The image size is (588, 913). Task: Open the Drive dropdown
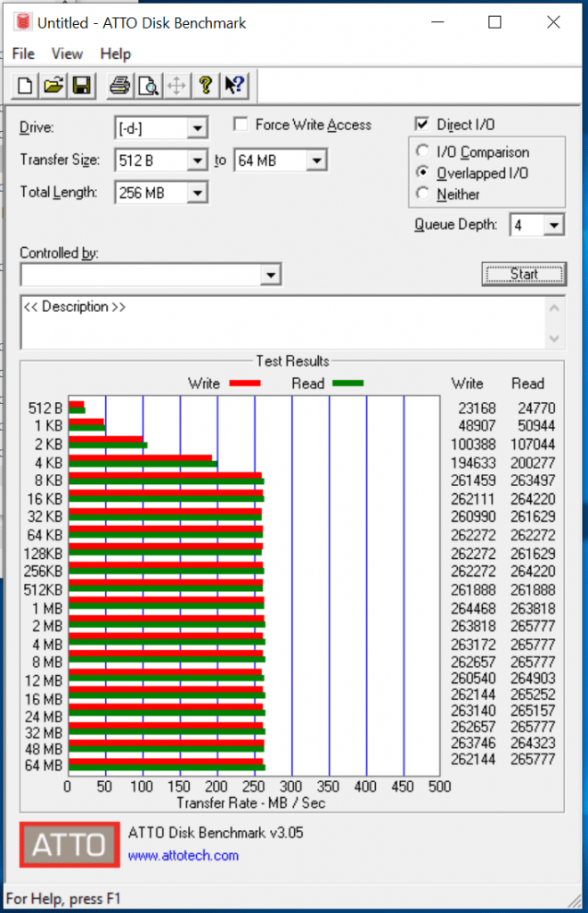(x=197, y=128)
